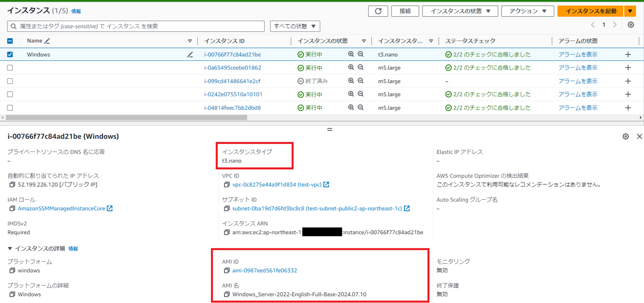Click the Name column edit pencil icon
The image size is (644, 303).
tap(47, 41)
